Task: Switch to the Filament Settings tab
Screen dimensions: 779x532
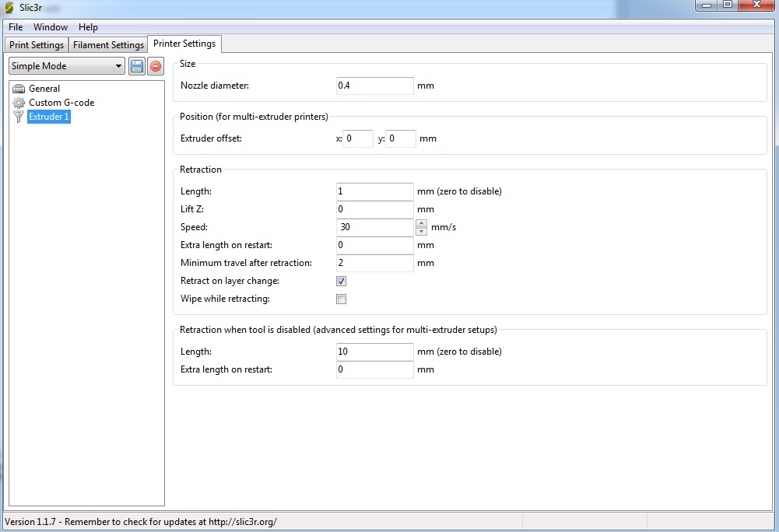Action: click(x=108, y=45)
